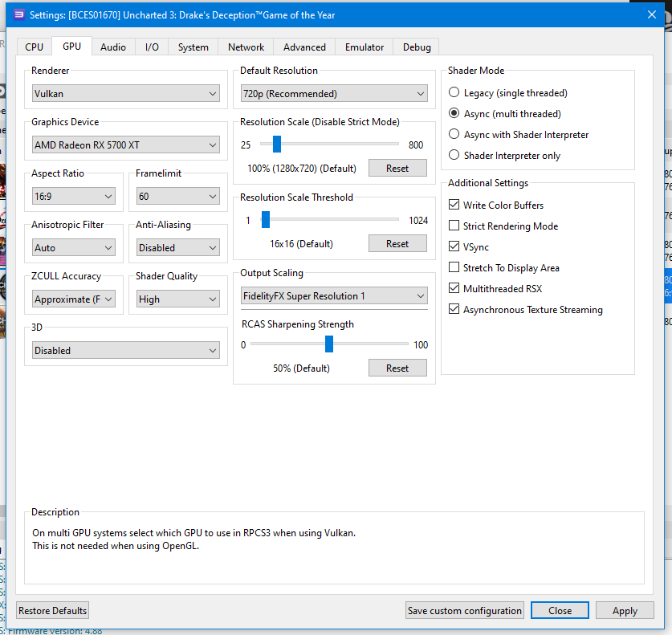The image size is (672, 635).
Task: Expand the Anti-Aliasing dropdown
Action: [177, 248]
